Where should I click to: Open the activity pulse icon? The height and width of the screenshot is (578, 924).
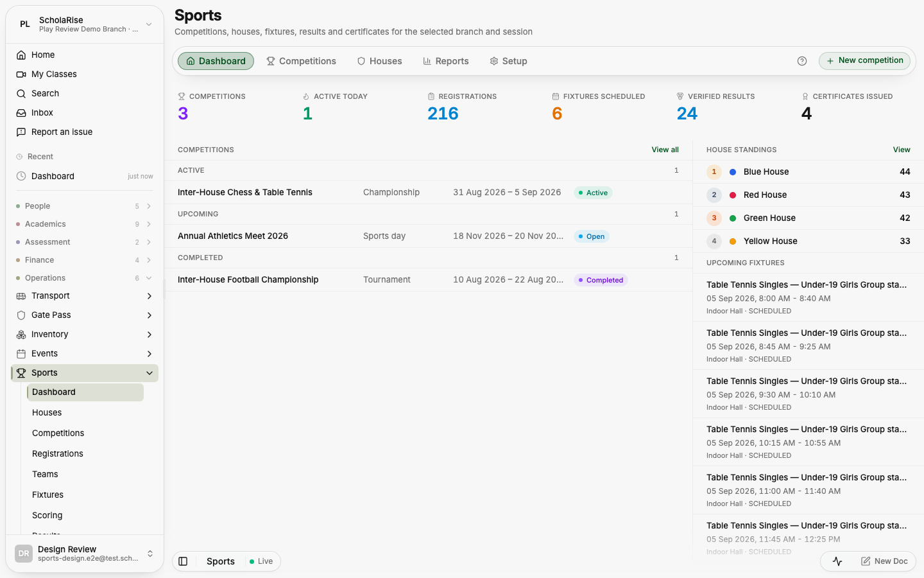[x=837, y=561]
